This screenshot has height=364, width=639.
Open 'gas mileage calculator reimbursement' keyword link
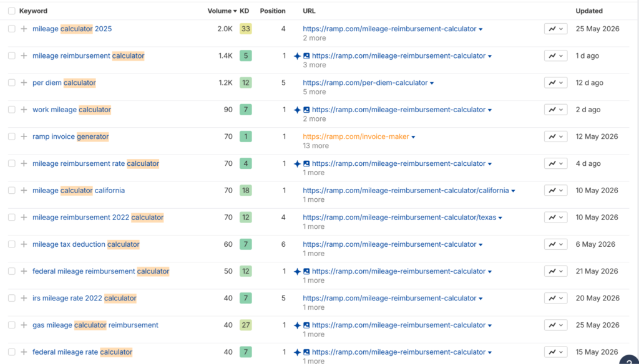tap(95, 325)
